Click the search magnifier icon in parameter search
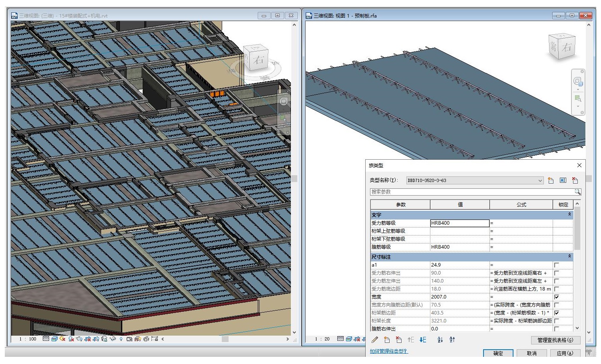Screen dimensions: 601x364 577,192
